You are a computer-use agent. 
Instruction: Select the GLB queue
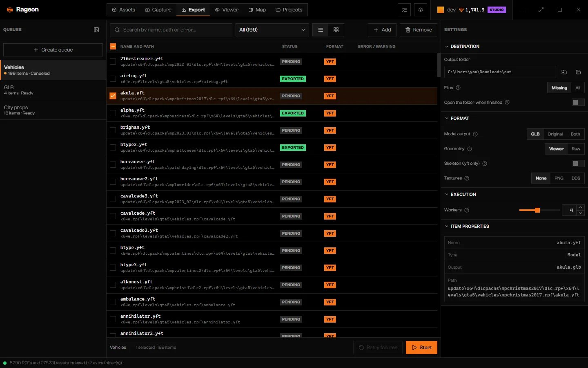[x=53, y=90]
